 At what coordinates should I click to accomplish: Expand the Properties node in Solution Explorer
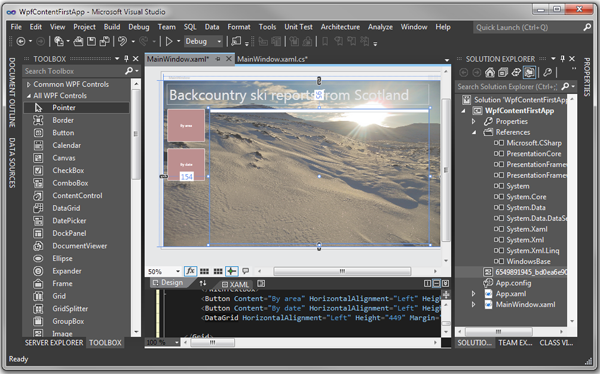pyautogui.click(x=474, y=121)
